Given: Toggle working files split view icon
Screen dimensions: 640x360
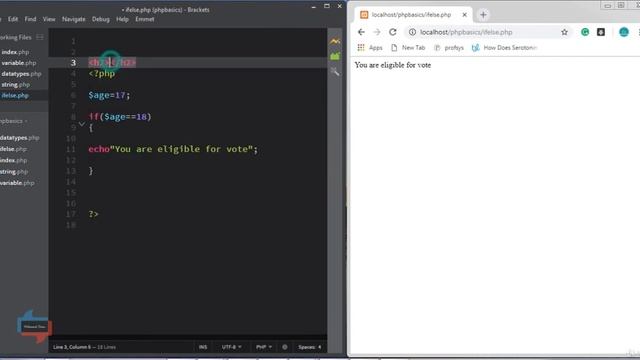Looking at the screenshot, I should 40,37.
